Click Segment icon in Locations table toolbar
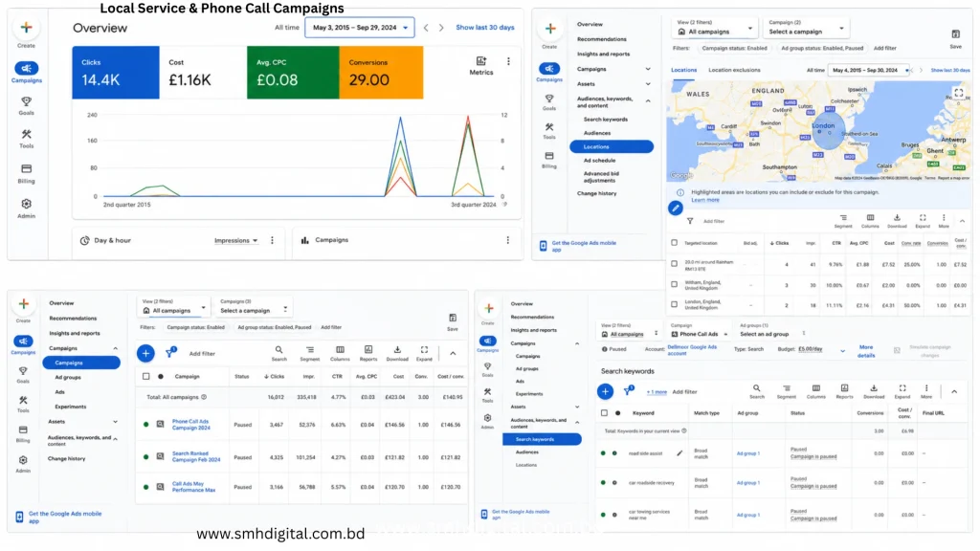Image resolution: width=980 pixels, height=551 pixels. 843,218
